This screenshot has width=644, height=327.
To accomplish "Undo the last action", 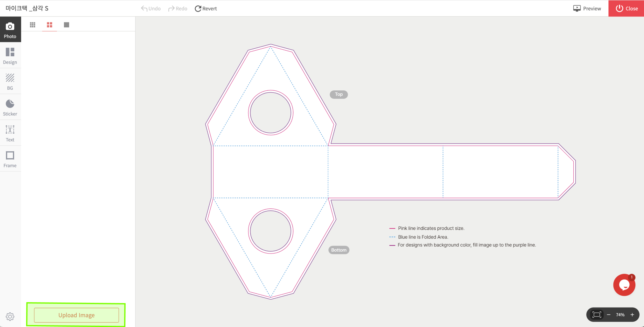I will 151,9.
